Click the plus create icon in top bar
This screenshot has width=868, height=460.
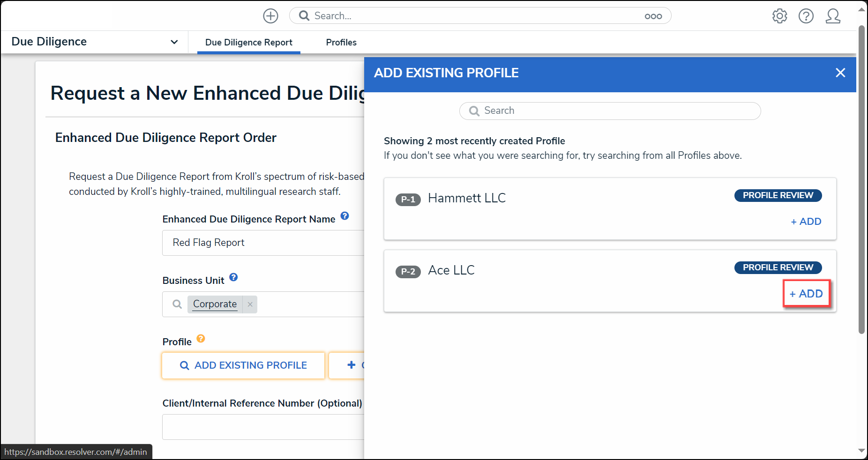coord(270,16)
